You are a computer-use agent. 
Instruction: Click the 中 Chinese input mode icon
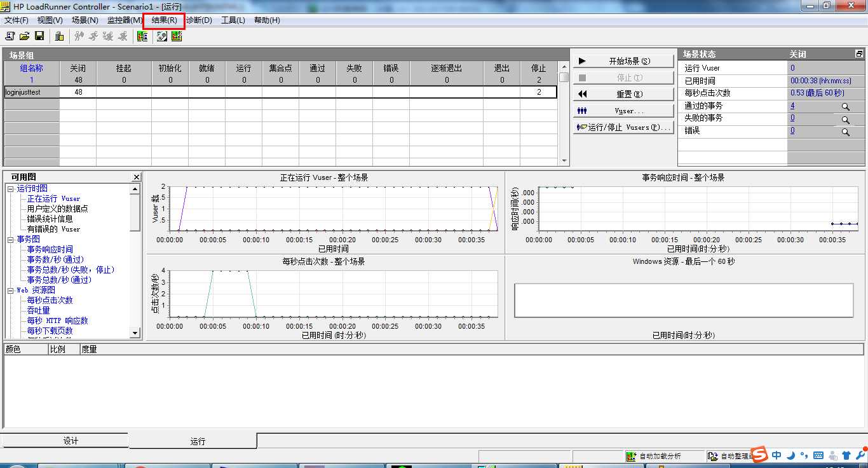pos(776,455)
